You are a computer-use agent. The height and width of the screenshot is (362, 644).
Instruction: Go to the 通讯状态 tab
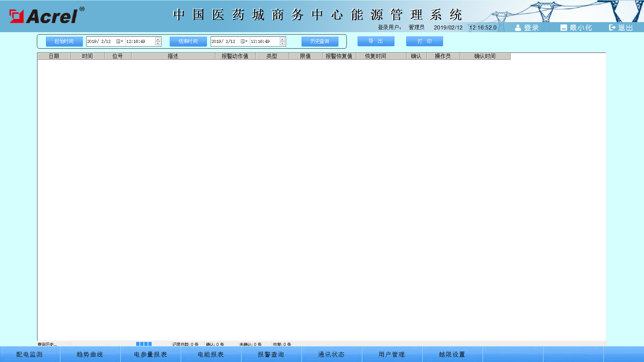click(331, 354)
